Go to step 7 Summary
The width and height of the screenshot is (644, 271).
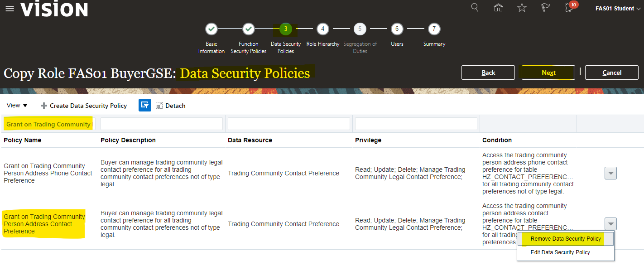point(434,29)
